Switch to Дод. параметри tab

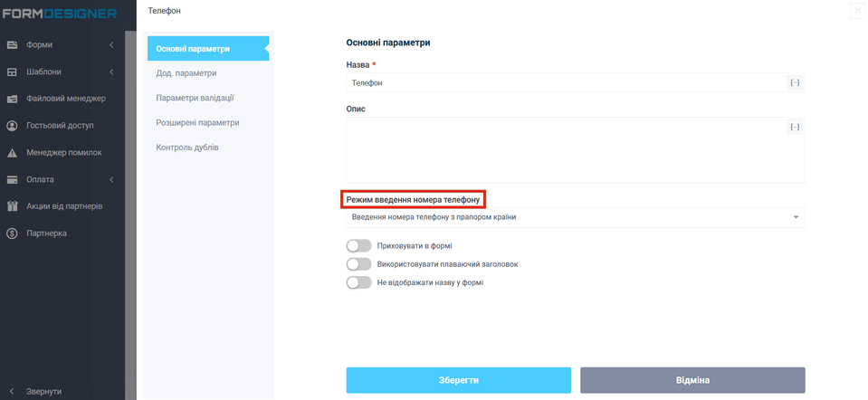(x=186, y=72)
